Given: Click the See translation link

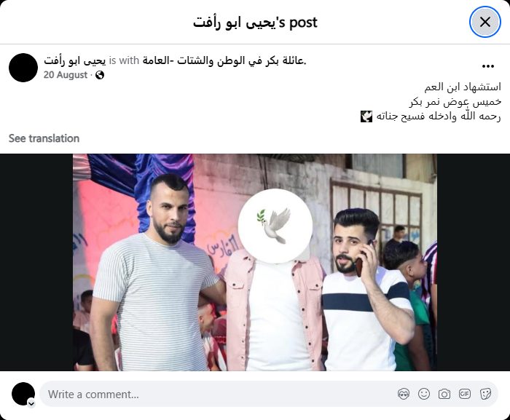Looking at the screenshot, I should 44,138.
